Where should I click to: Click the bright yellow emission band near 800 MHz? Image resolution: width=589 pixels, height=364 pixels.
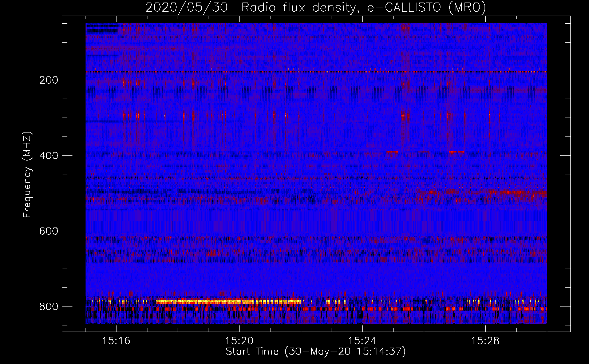pos(229,302)
